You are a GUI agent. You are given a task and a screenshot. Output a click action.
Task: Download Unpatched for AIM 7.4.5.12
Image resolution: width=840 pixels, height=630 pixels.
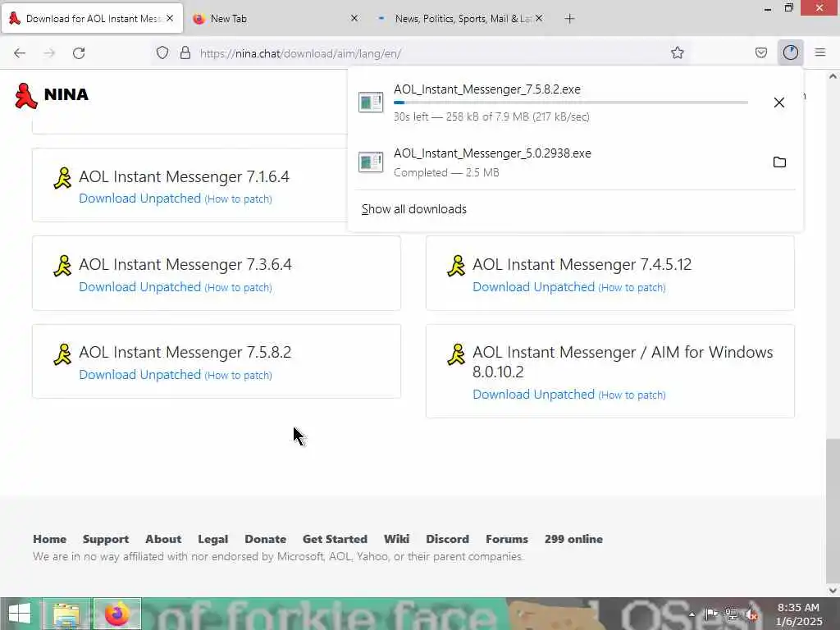(533, 286)
